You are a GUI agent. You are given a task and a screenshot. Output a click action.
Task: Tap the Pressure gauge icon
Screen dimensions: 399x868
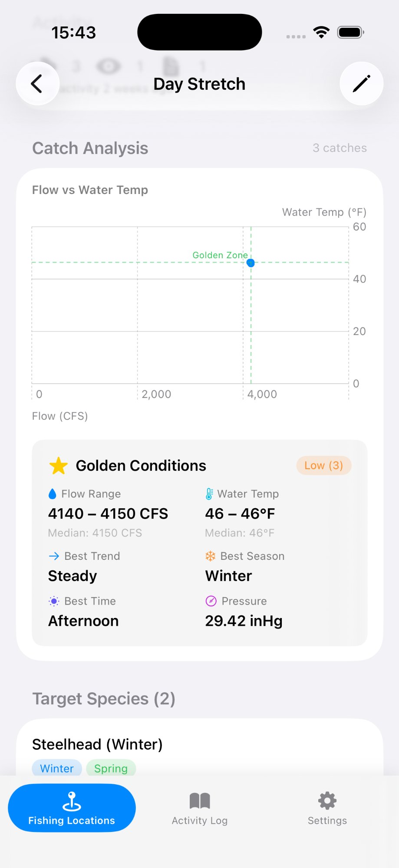pos(211,601)
